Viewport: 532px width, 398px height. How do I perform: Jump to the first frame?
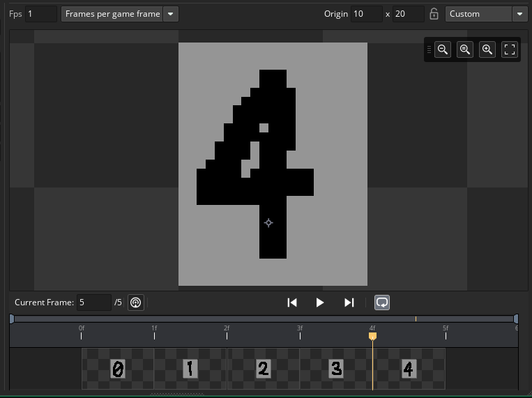tap(292, 303)
